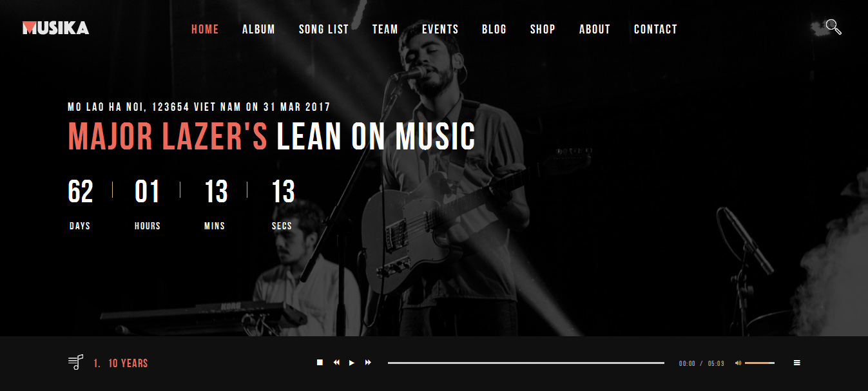This screenshot has width=868, height=391.
Task: Click the Musika logo
Action: [55, 28]
